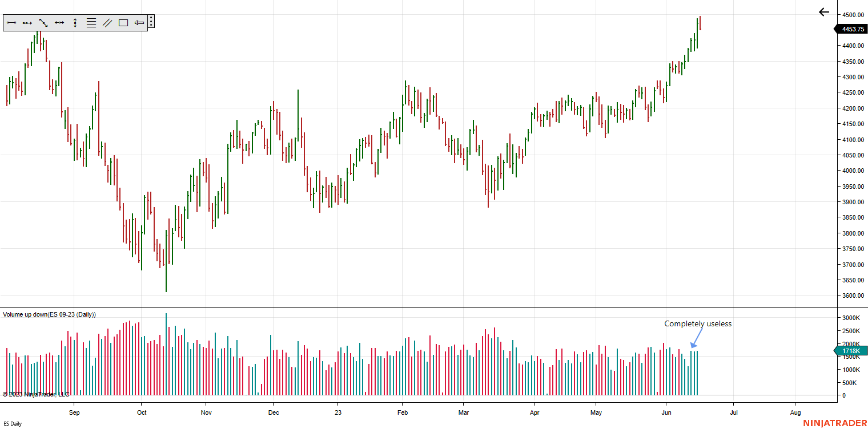Screen dimensions: 868x429
Task: Open the NinjaTrader logo link
Action: coord(834,423)
